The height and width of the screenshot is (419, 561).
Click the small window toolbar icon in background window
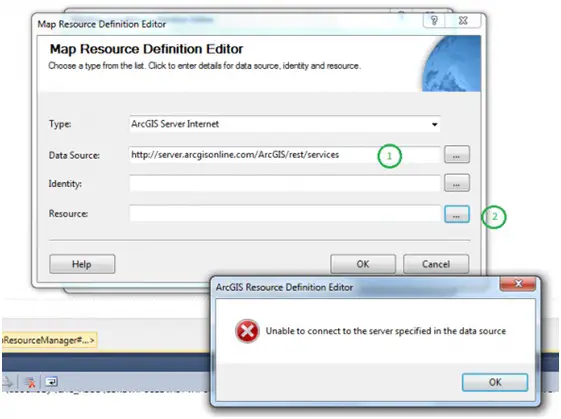[x=52, y=382]
